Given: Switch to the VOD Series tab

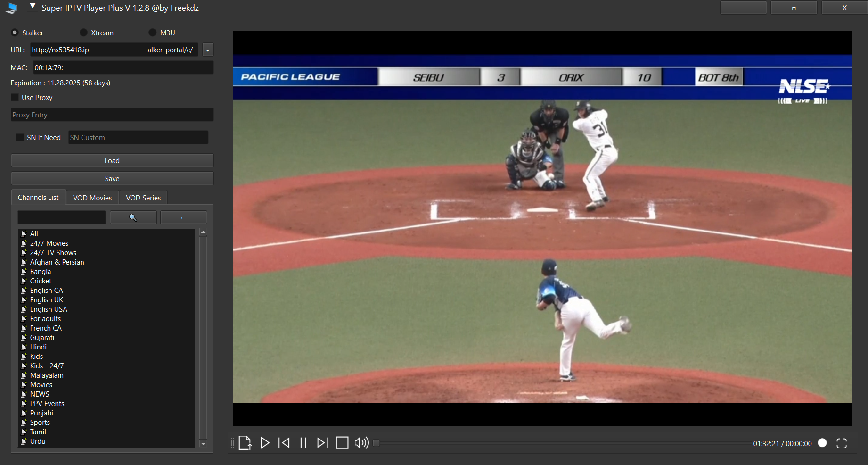Looking at the screenshot, I should (143, 198).
